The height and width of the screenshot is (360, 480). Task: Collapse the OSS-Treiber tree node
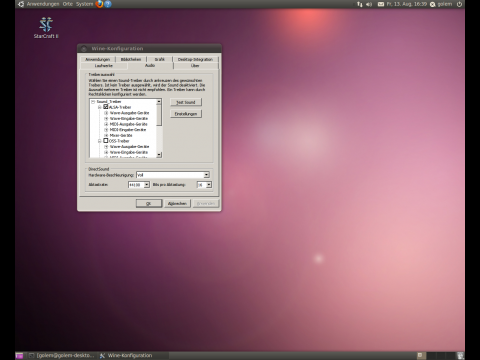[x=100, y=141]
